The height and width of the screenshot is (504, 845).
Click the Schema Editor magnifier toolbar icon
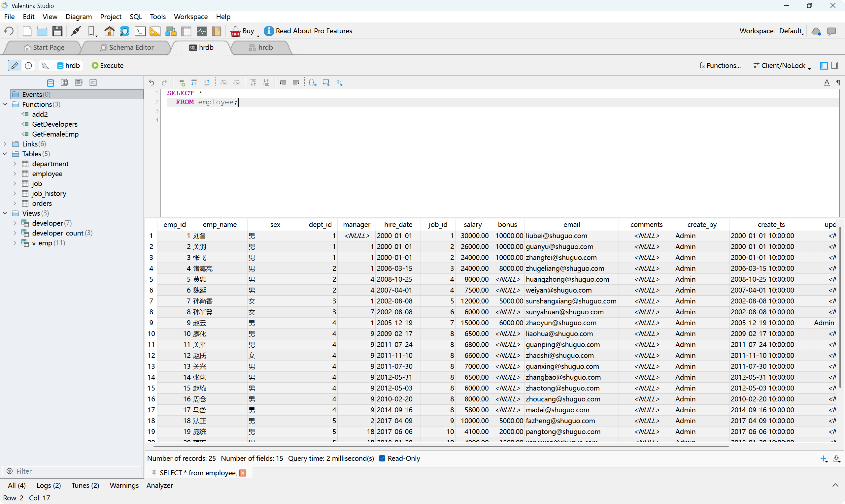[125, 31]
